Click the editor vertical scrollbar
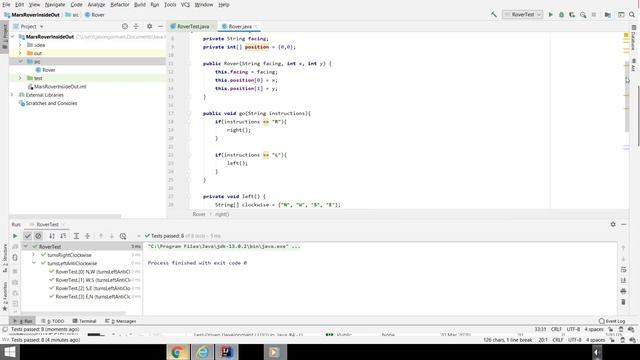 (627, 97)
